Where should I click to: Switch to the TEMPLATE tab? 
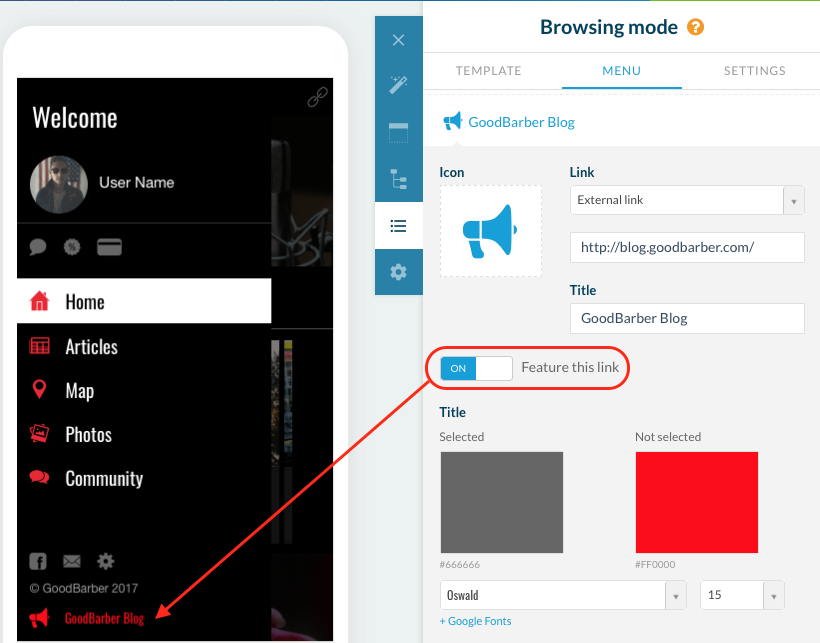tap(488, 71)
